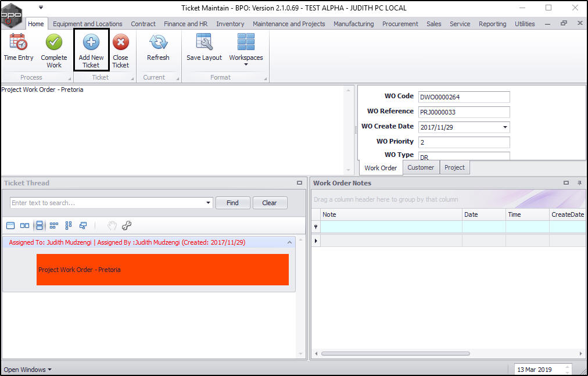
Task: Open the Contract ribbon tab
Action: tap(143, 24)
